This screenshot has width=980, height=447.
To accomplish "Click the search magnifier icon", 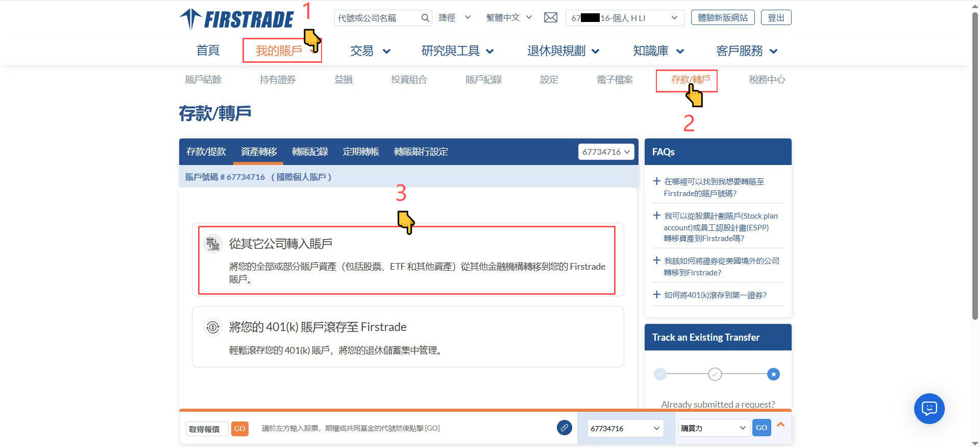I will 425,18.
